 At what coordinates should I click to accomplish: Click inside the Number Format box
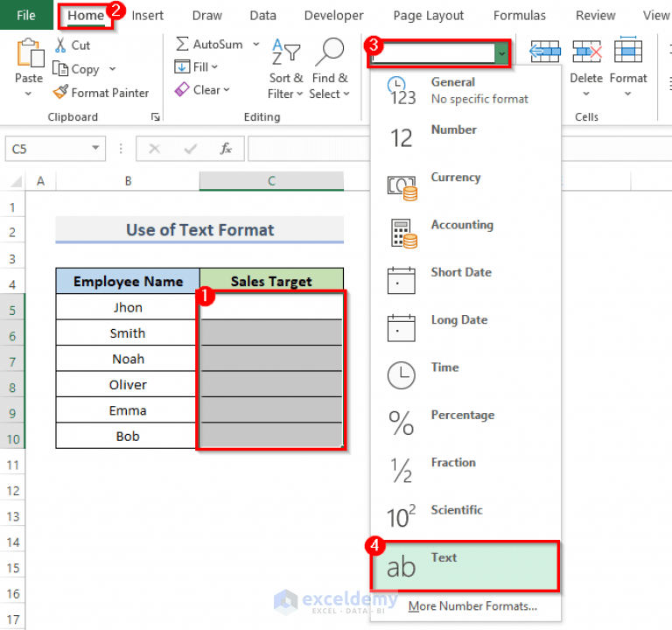(x=434, y=53)
